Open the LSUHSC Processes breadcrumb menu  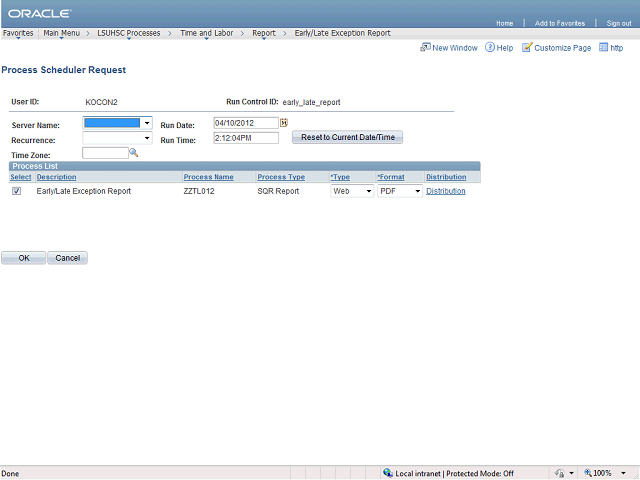[129, 33]
